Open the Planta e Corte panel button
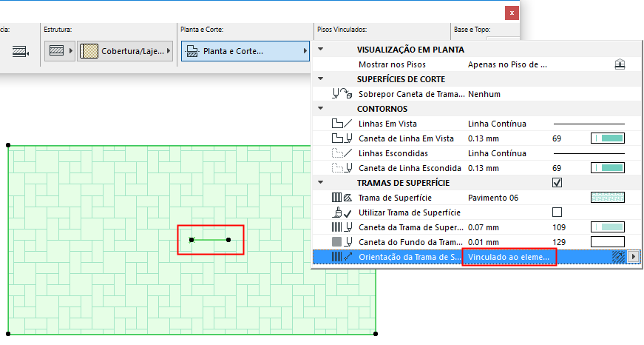This screenshot has height=345, width=644. pos(245,51)
